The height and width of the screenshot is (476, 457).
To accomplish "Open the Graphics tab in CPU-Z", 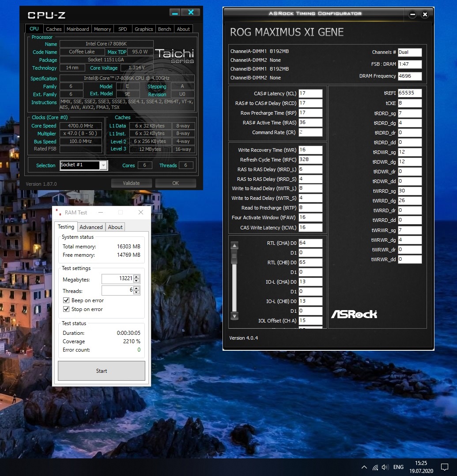I will click(x=144, y=29).
